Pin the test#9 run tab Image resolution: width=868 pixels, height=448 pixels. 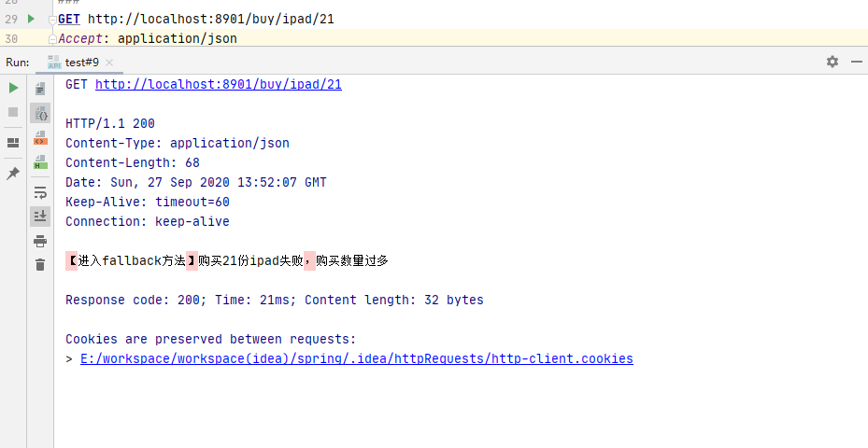point(13,174)
